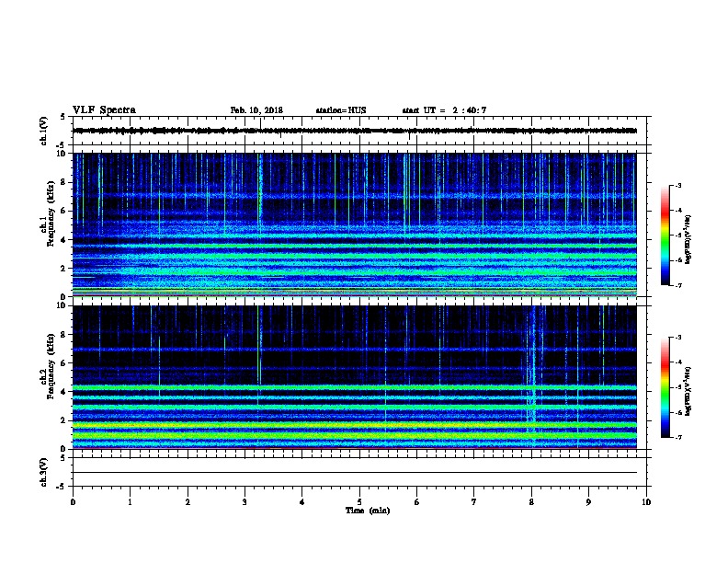The height and width of the screenshot is (563, 728).
Task: Click the ch.1 frequency tick label "6"
Action: 63,211
